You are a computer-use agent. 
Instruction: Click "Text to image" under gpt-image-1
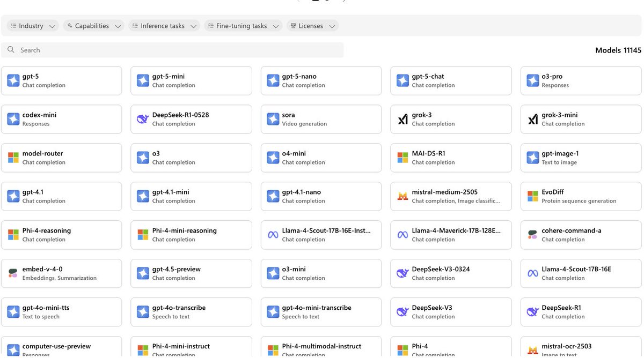pyautogui.click(x=559, y=162)
